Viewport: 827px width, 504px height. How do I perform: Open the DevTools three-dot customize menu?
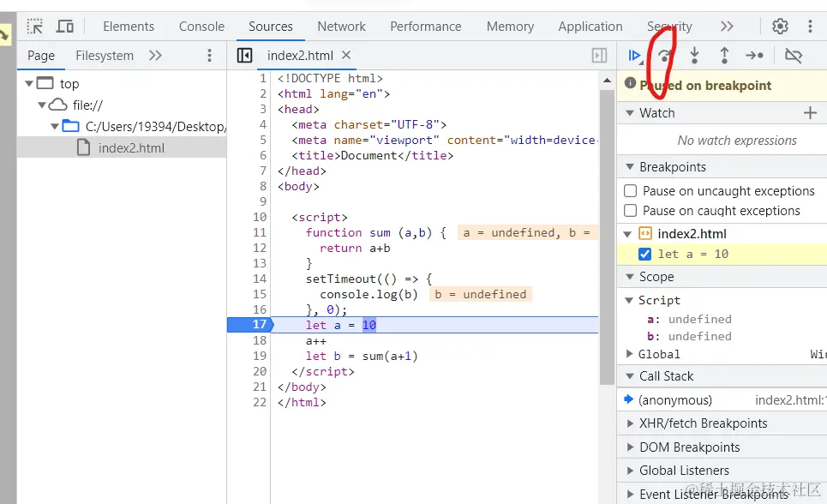pyautogui.click(x=810, y=26)
